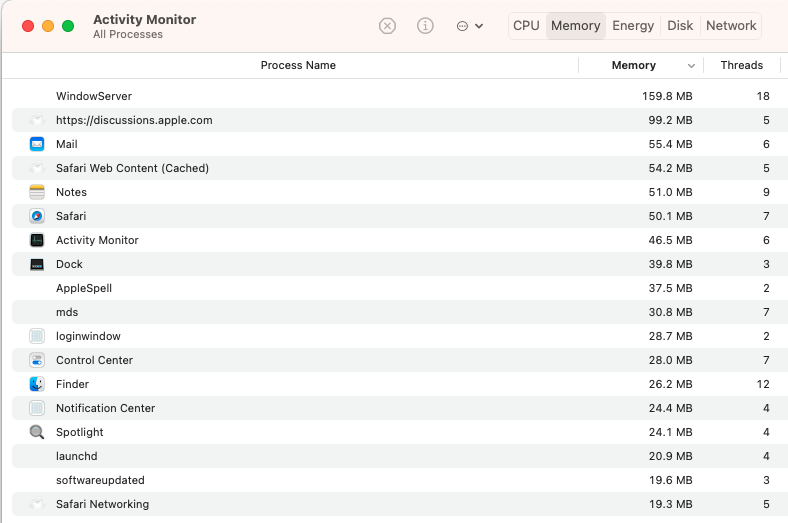Switch to the Disk tab
This screenshot has width=788, height=523.
(x=680, y=26)
